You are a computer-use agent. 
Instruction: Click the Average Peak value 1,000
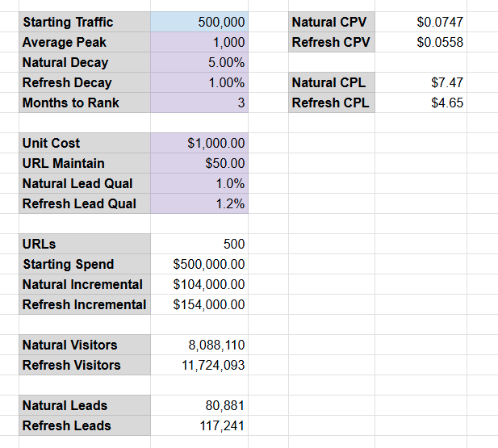pyautogui.click(x=199, y=43)
